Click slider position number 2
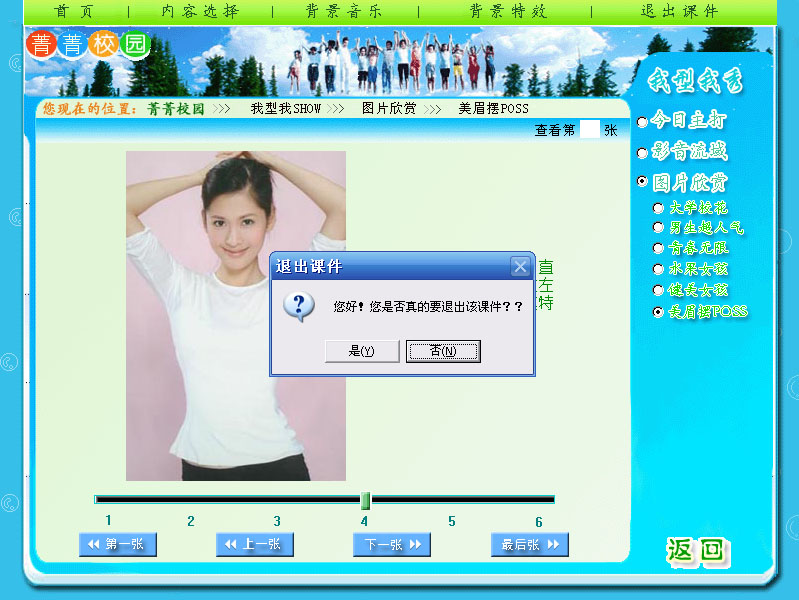This screenshot has height=600, width=799. point(191,521)
